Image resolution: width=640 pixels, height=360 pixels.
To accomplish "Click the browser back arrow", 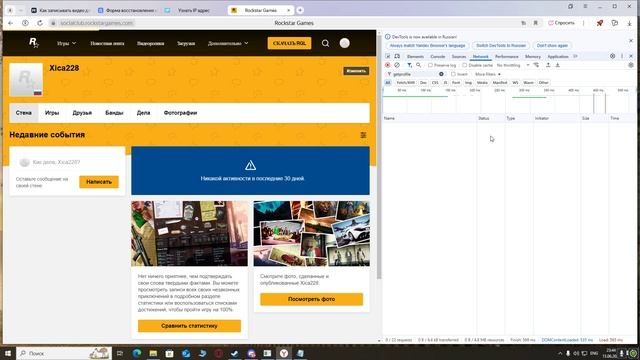I will pos(11,23).
